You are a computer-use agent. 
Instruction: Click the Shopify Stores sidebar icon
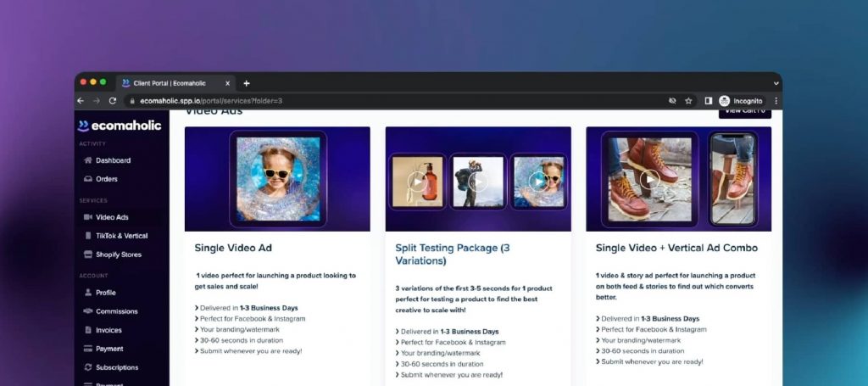pos(88,255)
